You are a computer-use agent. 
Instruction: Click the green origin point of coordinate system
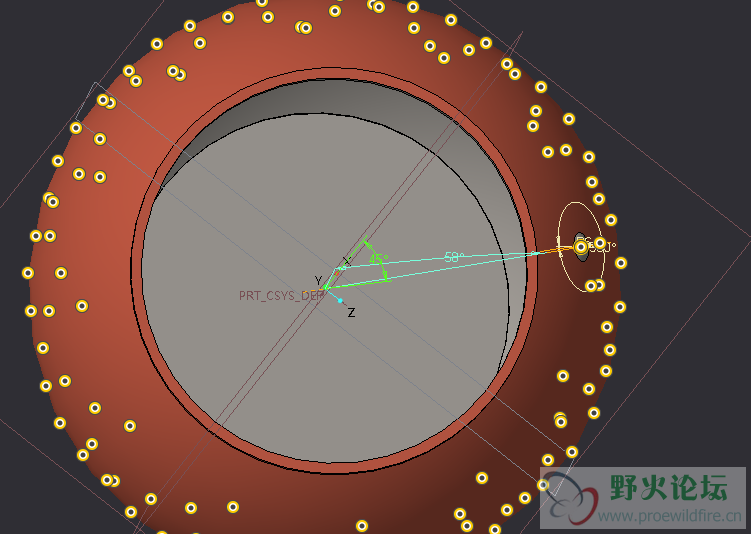click(x=325, y=287)
